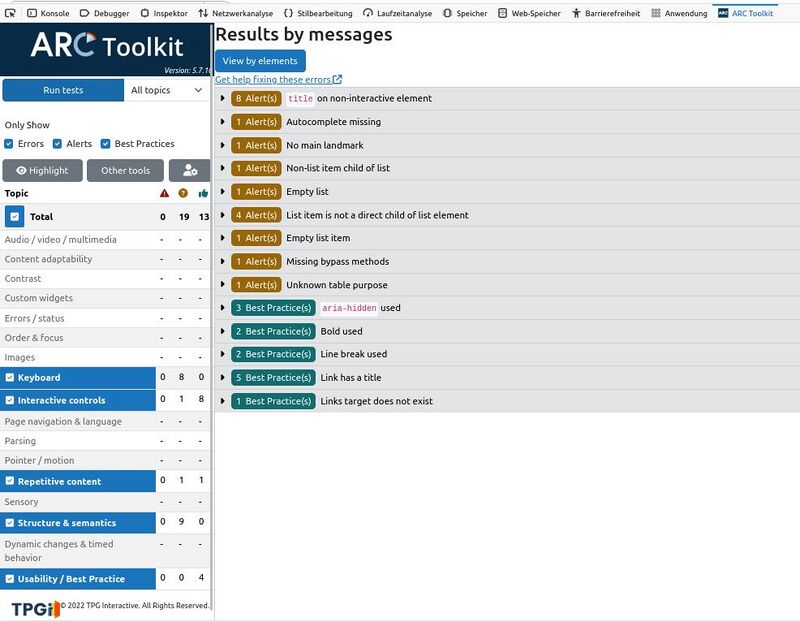This screenshot has width=800, height=622.
Task: Click the orange alert question mark icon
Action: tap(183, 193)
